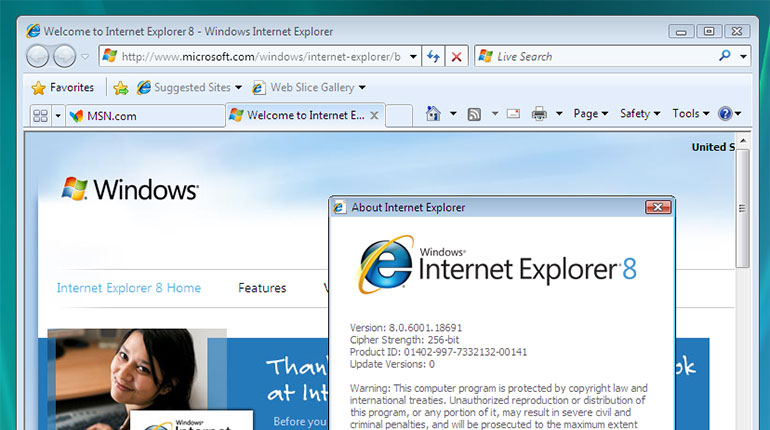Open the tab list dropdown arrow
Viewport: 770px width, 430px height.
(x=58, y=116)
